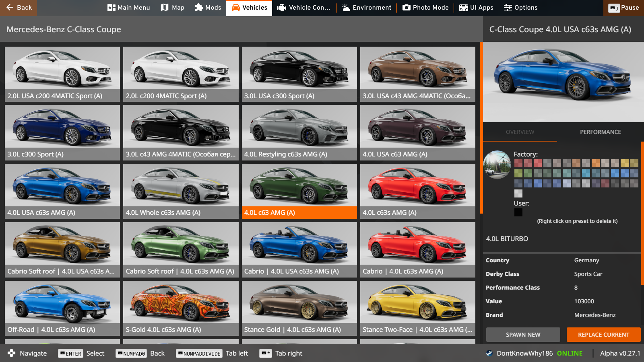This screenshot has height=362, width=644.
Task: Select silver 4.0L Whole c63s AMG (A)
Action: [181, 191]
